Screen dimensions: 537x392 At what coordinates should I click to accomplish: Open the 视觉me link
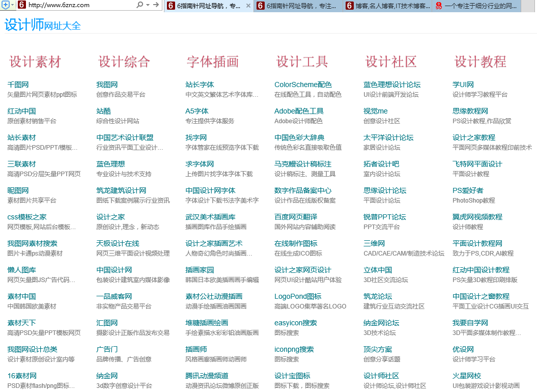375,111
